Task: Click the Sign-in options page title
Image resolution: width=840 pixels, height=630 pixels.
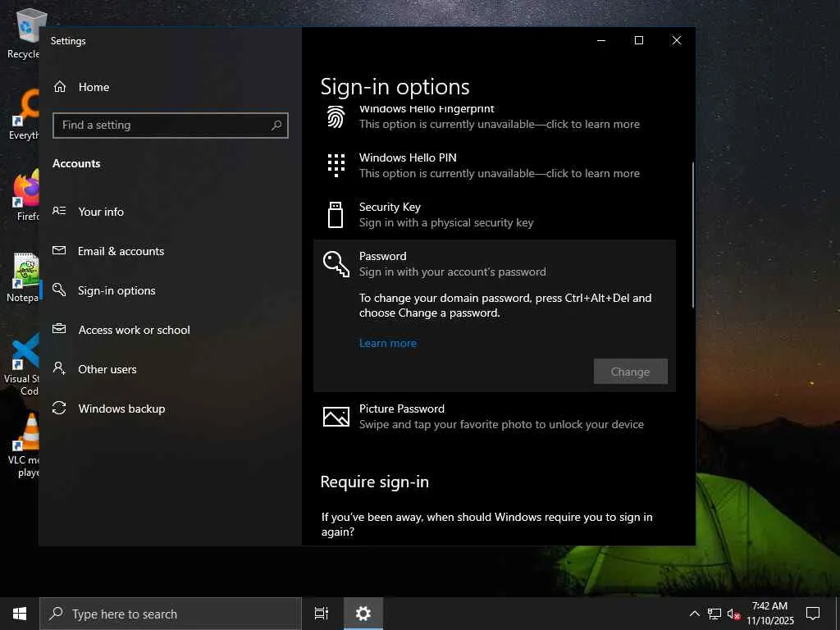Action: [x=395, y=87]
